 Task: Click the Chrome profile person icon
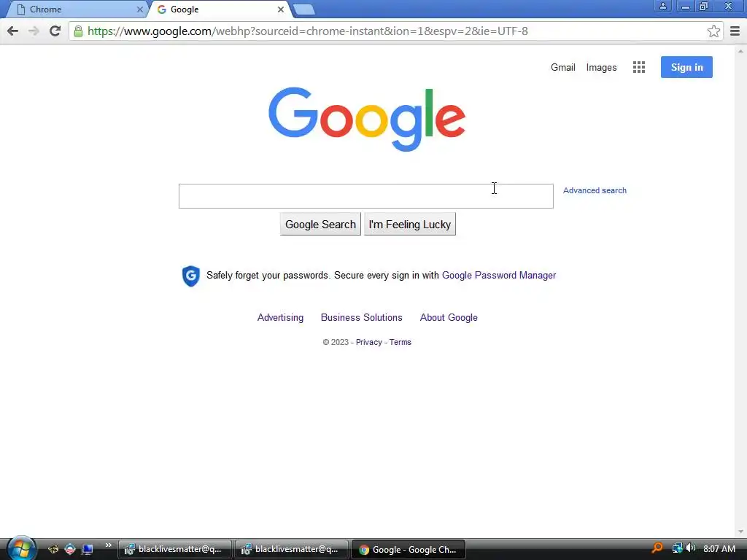pyautogui.click(x=662, y=6)
